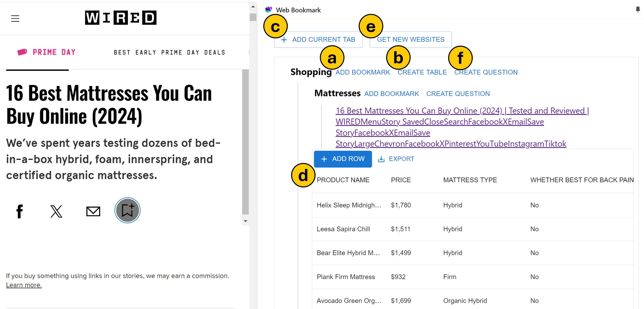The image size is (644, 309).
Task: Open the PRIME DAY section link
Action: coord(54,52)
